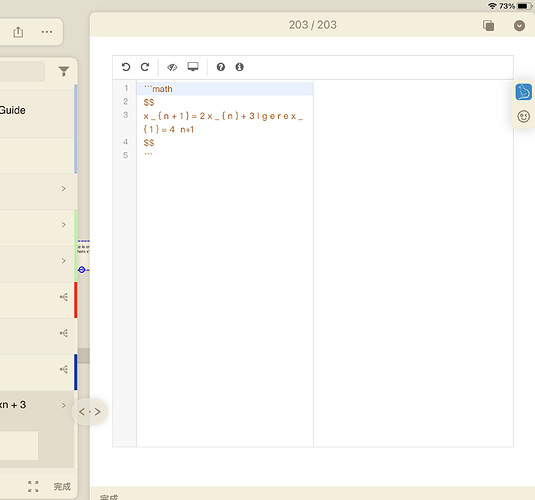Open the question mark help icon
Screen dimensions: 535x500
[x=221, y=67]
